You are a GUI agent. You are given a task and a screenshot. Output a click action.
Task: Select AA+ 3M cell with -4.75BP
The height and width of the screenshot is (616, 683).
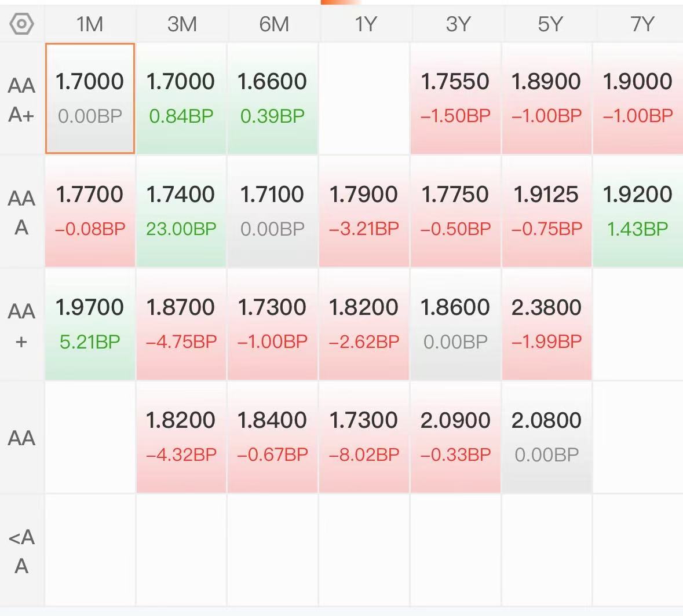[182, 324]
